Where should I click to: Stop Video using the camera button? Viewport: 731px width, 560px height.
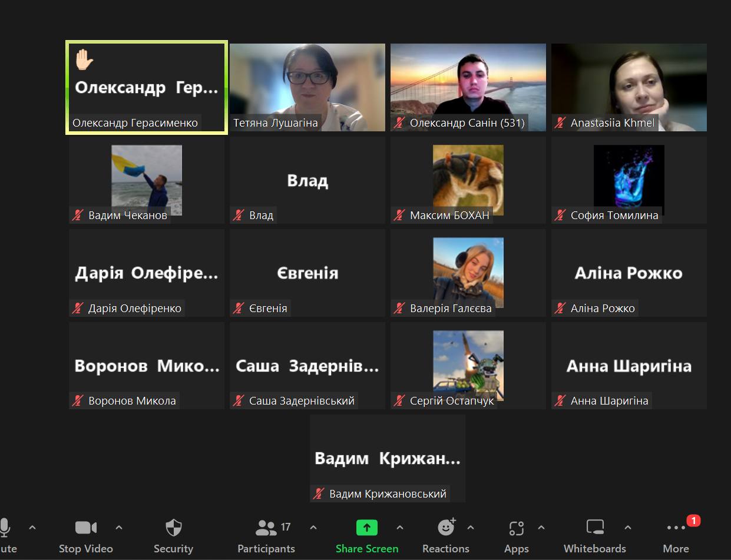pyautogui.click(x=85, y=528)
